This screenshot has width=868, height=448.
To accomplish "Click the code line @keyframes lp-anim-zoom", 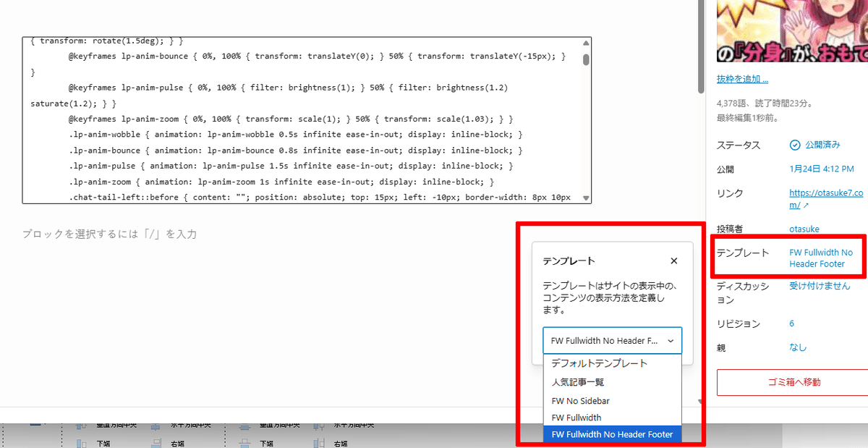I will [291, 119].
